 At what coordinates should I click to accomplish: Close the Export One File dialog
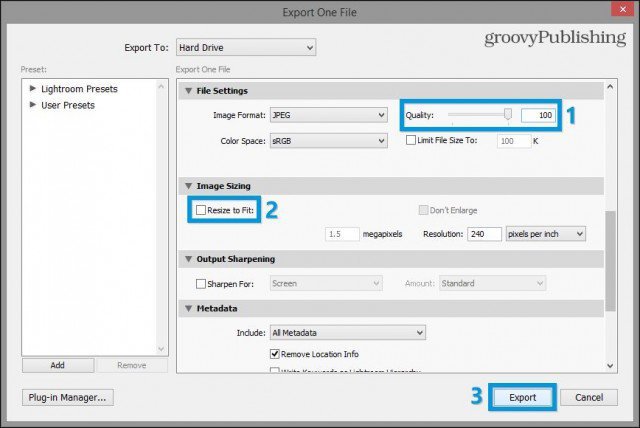tap(622, 9)
